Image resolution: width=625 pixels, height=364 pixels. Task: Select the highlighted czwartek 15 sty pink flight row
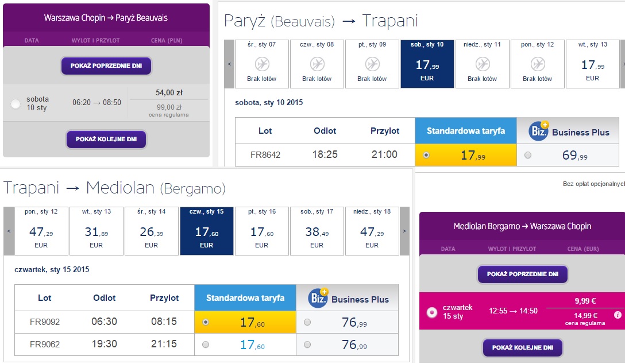[522, 311]
